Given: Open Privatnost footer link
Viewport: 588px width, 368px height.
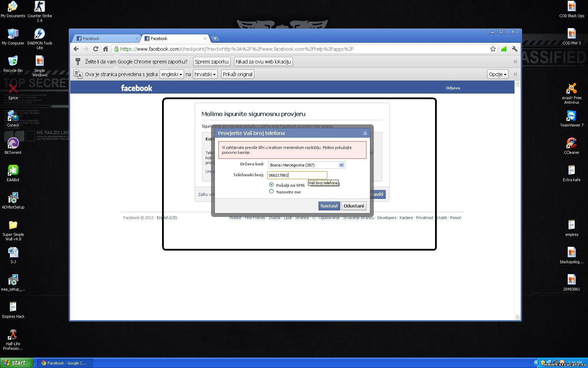Looking at the screenshot, I should click(x=425, y=218).
